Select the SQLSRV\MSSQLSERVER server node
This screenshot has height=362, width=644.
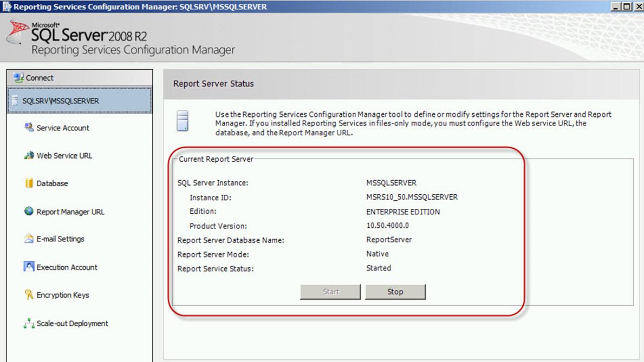point(79,101)
